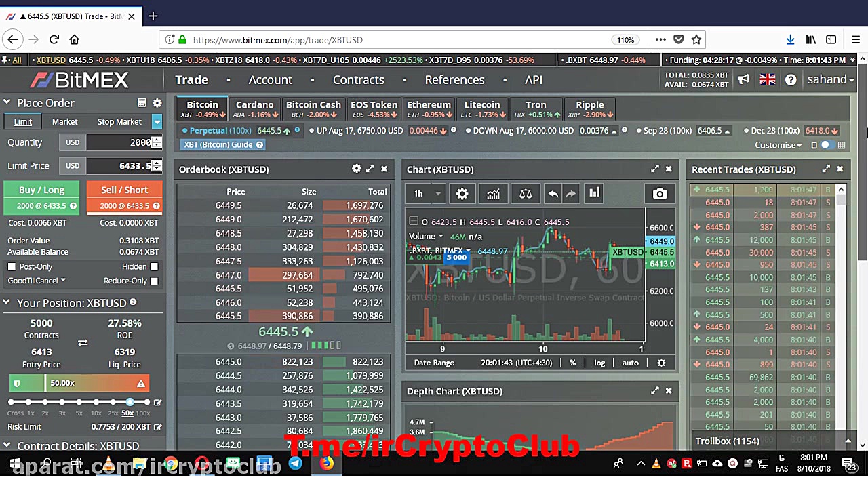Change language via UK flag icon
868x488 pixels.
click(x=768, y=79)
